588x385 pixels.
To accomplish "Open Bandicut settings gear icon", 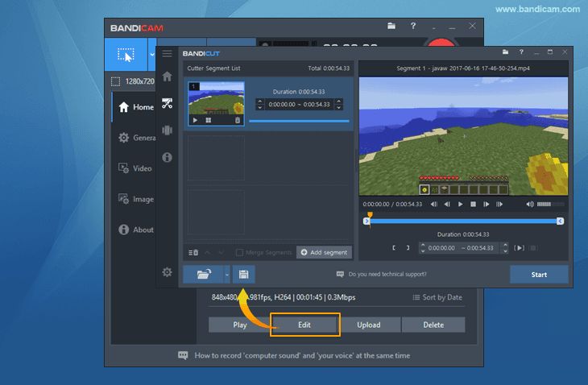I will (x=167, y=271).
